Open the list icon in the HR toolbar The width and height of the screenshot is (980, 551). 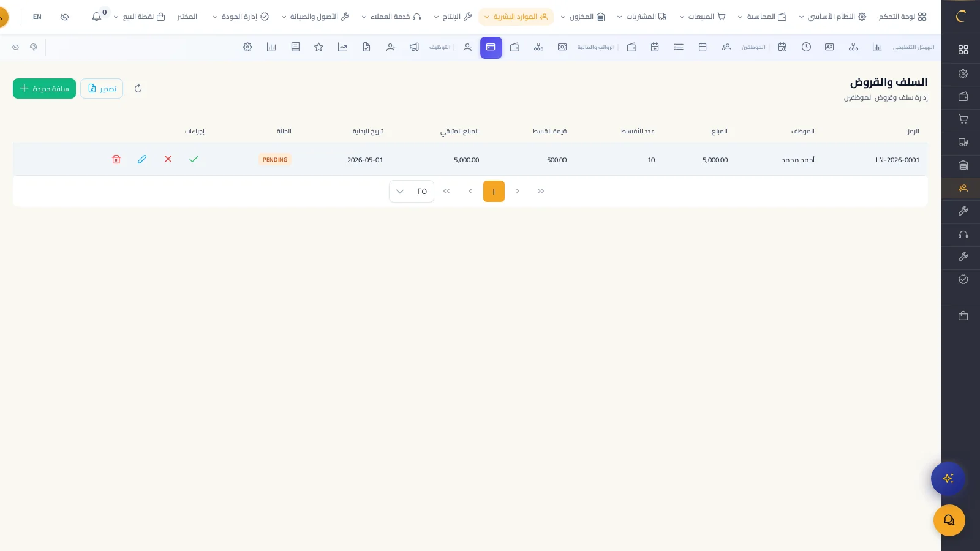coord(679,47)
